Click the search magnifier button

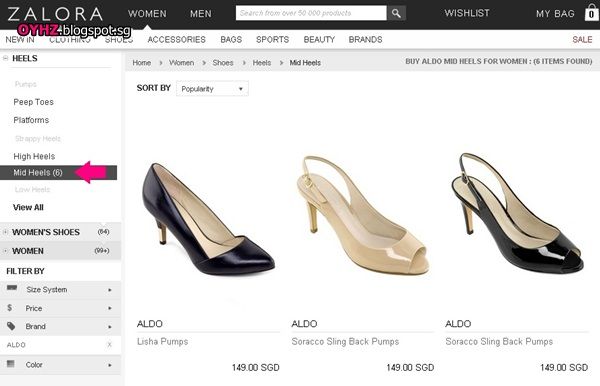click(396, 13)
